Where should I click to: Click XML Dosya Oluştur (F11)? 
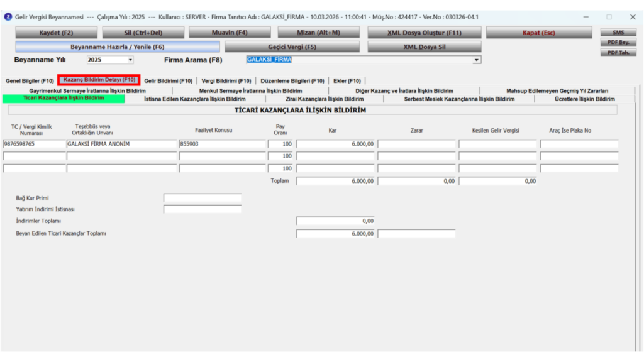tap(425, 33)
